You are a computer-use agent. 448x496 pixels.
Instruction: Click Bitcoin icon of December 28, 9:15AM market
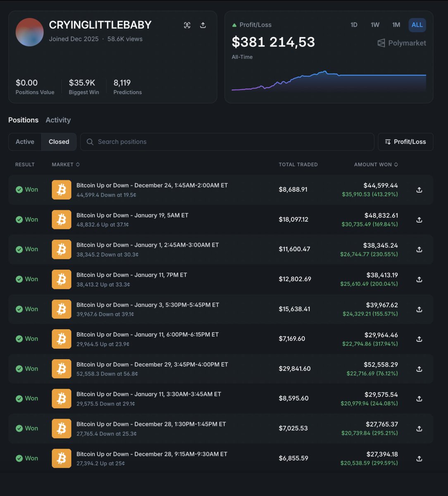62,458
